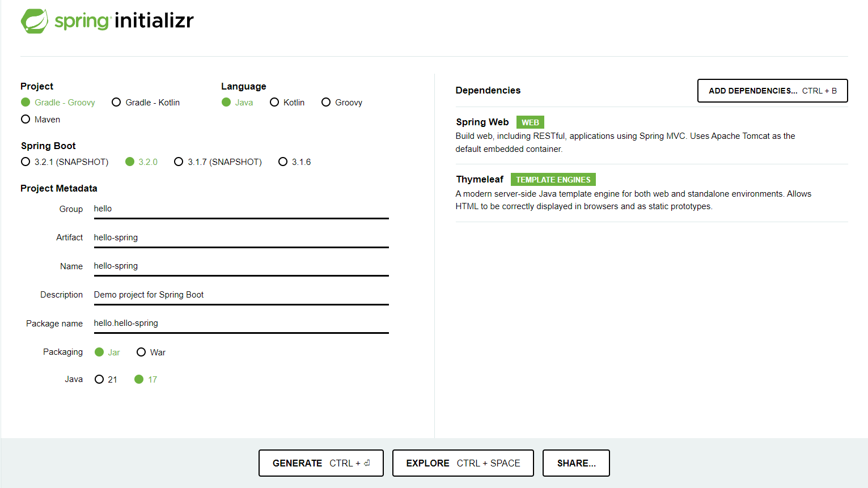Edit the Package name field

(x=241, y=324)
